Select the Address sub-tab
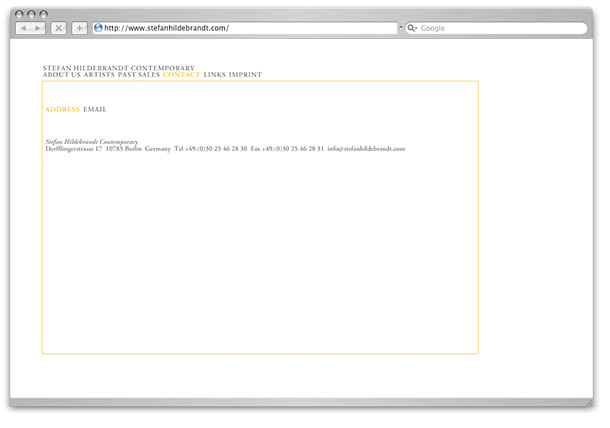 point(62,109)
